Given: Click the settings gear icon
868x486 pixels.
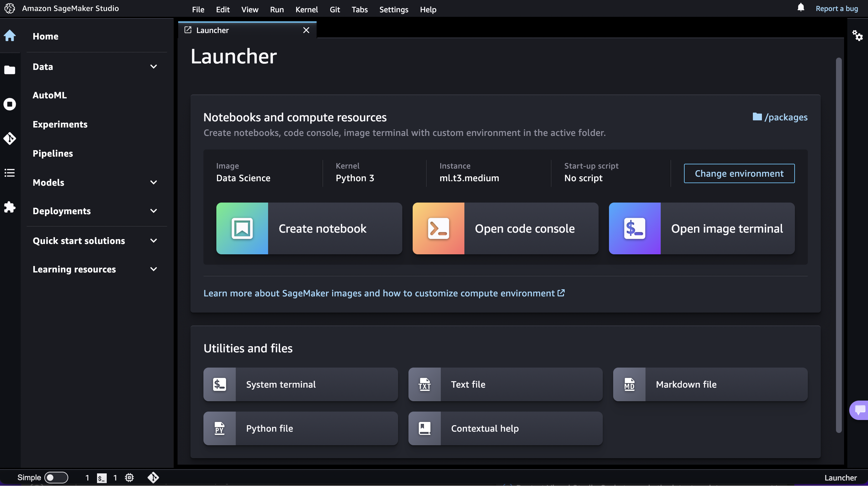Looking at the screenshot, I should [x=857, y=36].
